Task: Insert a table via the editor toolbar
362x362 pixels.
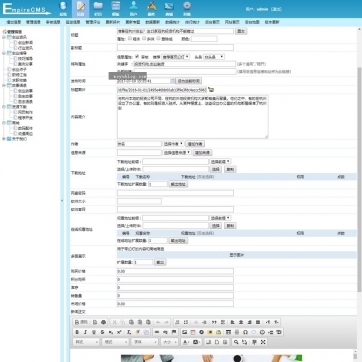Action: (x=228, y=332)
